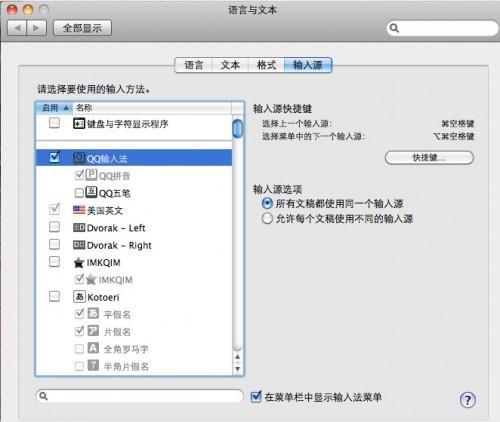Screen dimensions: 500x422
Task: Select the 全角罗马字 row text
Action: pyautogui.click(x=126, y=349)
